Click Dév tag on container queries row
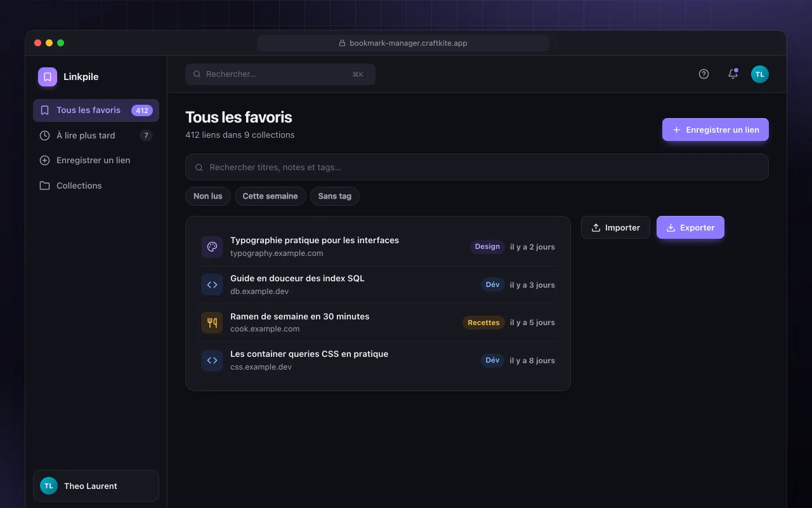812x508 pixels. point(493,360)
